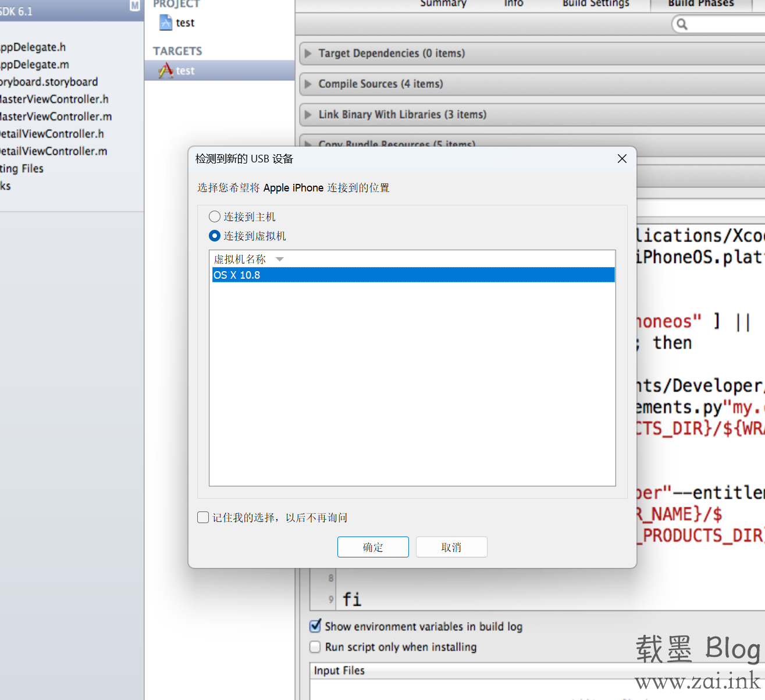Click the virtual machine name sort arrow
The height and width of the screenshot is (700, 765).
point(280,260)
